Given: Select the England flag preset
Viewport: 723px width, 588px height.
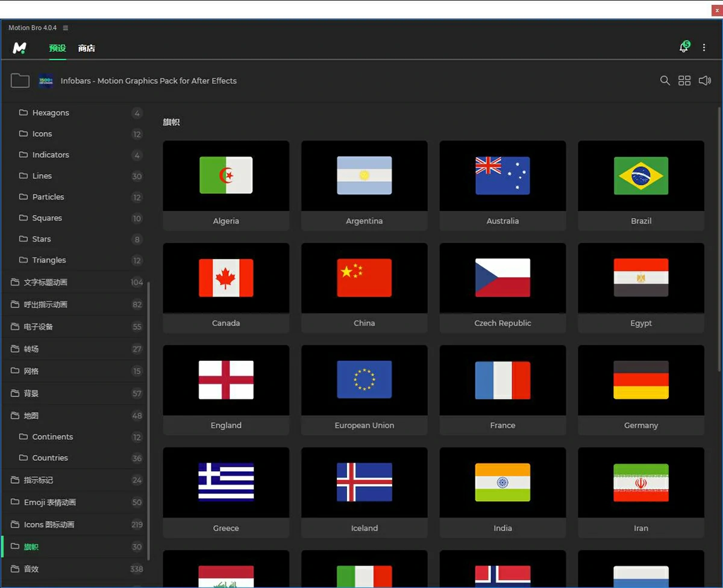Looking at the screenshot, I should click(x=226, y=390).
